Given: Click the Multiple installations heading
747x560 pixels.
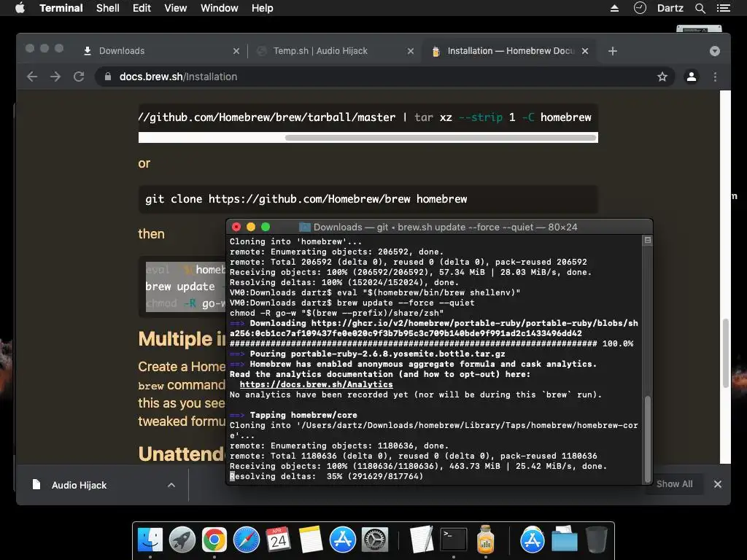Looking at the screenshot, I should pos(182,339).
